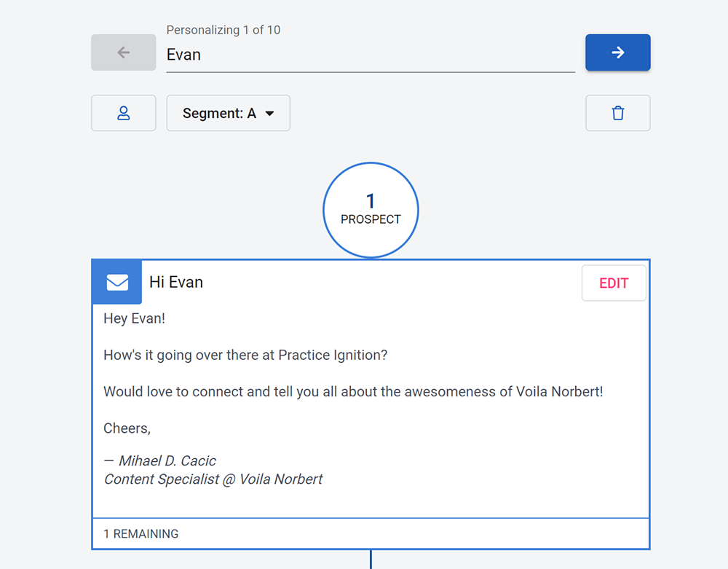
Task: Expand the Segment: A dropdown
Action: pyautogui.click(x=229, y=114)
